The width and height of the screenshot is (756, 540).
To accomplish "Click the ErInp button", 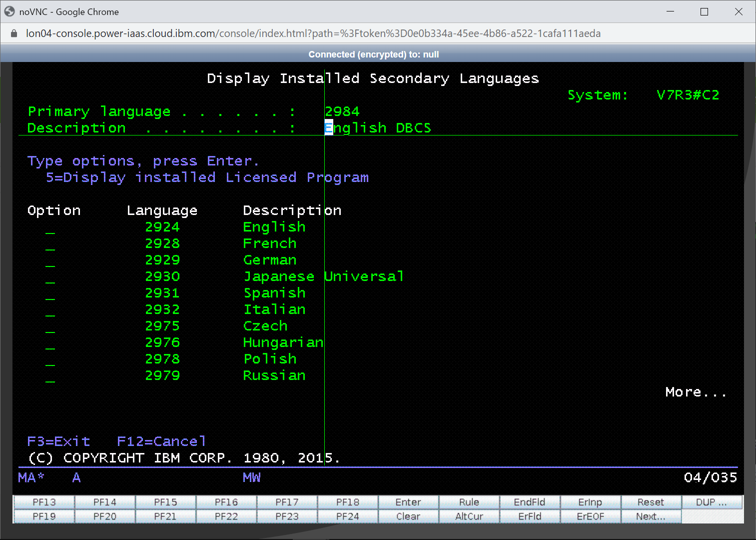I will point(591,502).
